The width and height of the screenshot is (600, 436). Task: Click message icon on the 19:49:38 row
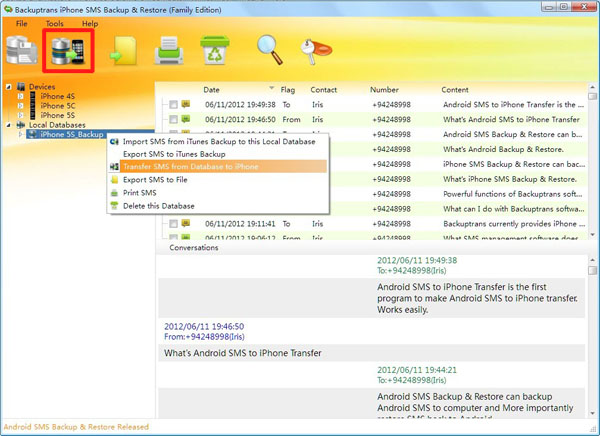[x=186, y=104]
